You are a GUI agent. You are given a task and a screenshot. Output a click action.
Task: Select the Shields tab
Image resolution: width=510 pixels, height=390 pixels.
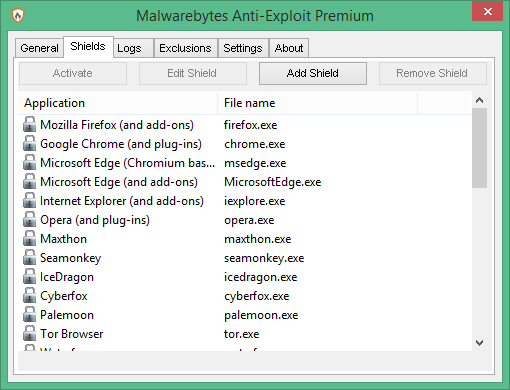pos(88,47)
